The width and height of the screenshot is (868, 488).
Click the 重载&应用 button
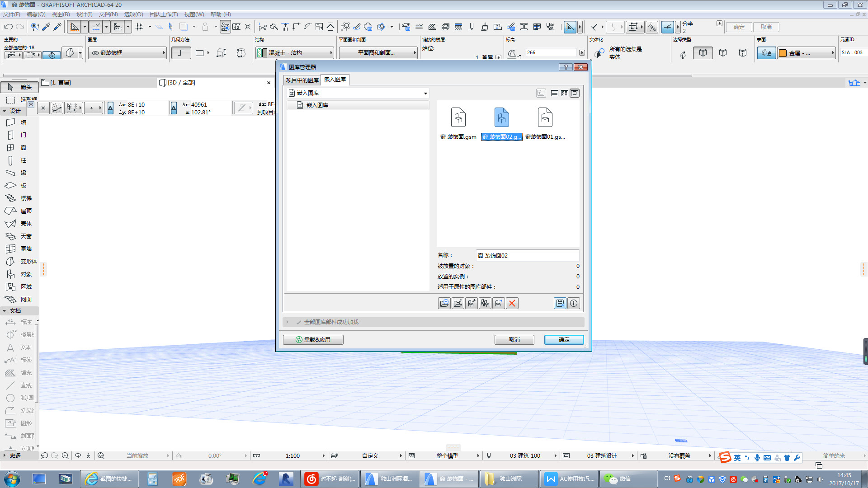[313, 340]
